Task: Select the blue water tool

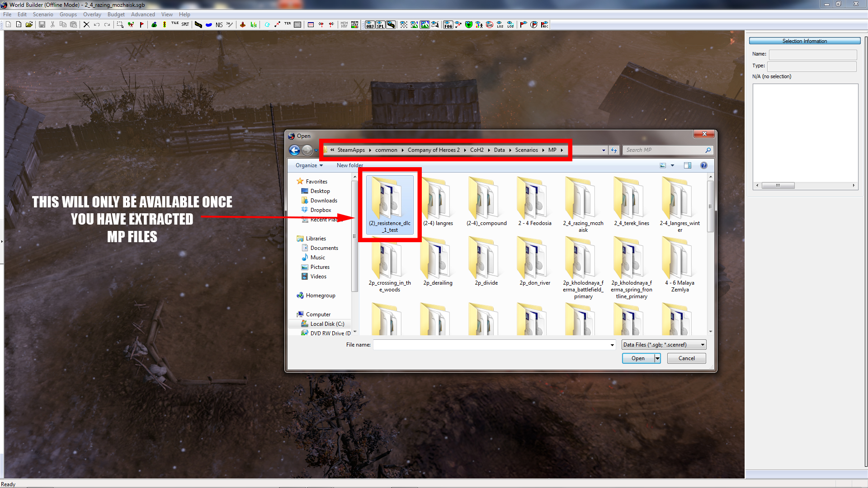Action: 209,25
